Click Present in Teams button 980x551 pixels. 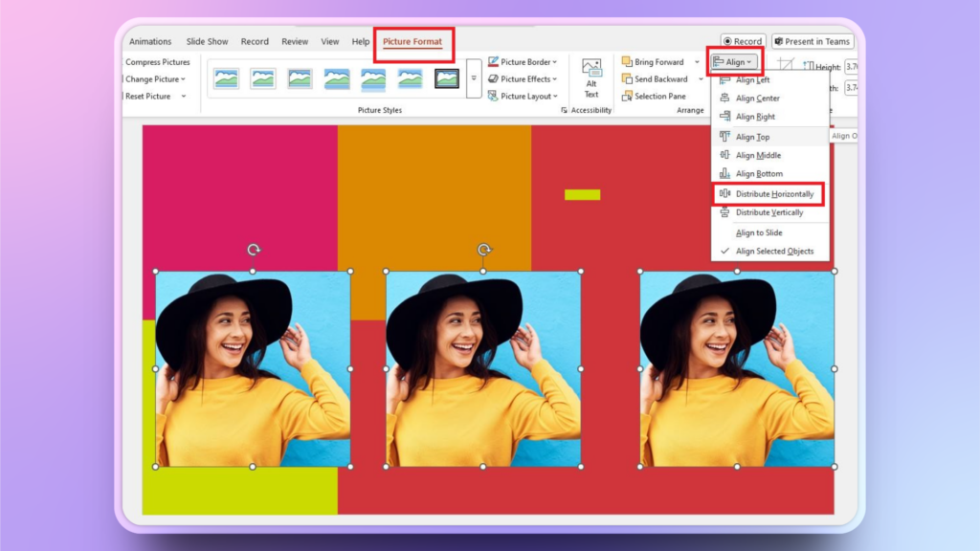pyautogui.click(x=813, y=41)
